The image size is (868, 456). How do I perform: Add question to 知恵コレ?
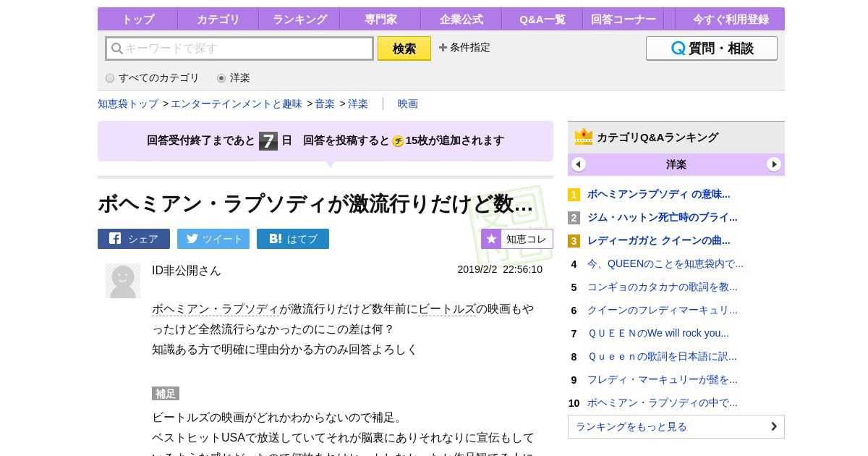(x=517, y=239)
